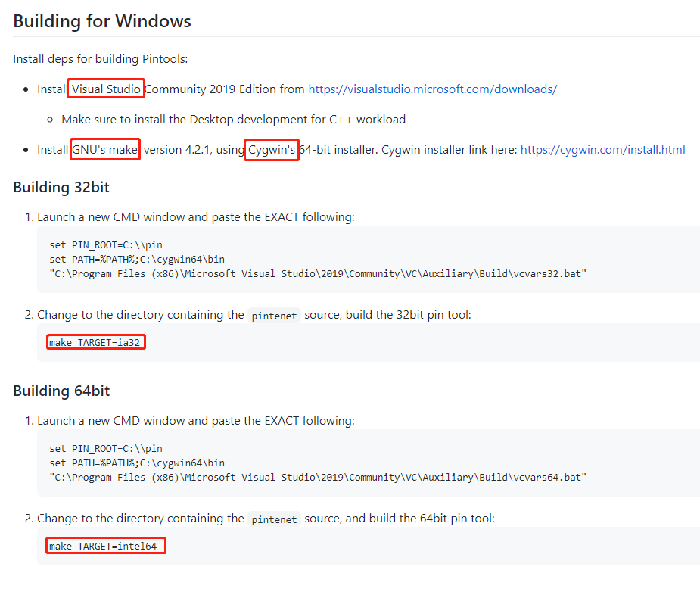Click the vcvars64.bat path line
The image size is (700, 598).
point(318,478)
